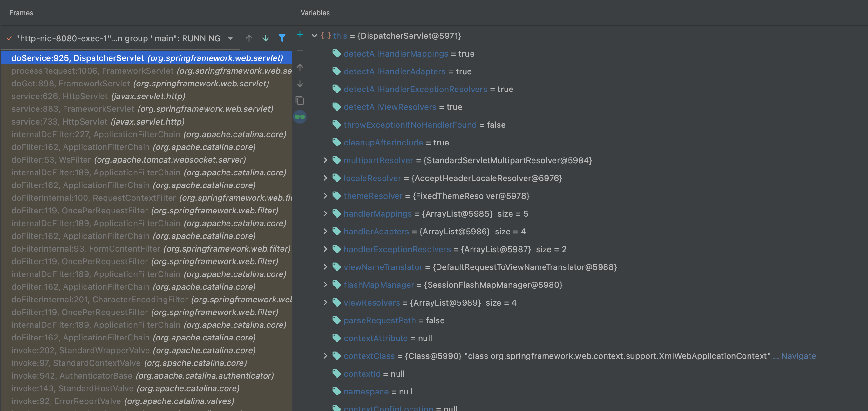
Task: Expand the viewResolvers ArrayList node
Action: click(325, 302)
